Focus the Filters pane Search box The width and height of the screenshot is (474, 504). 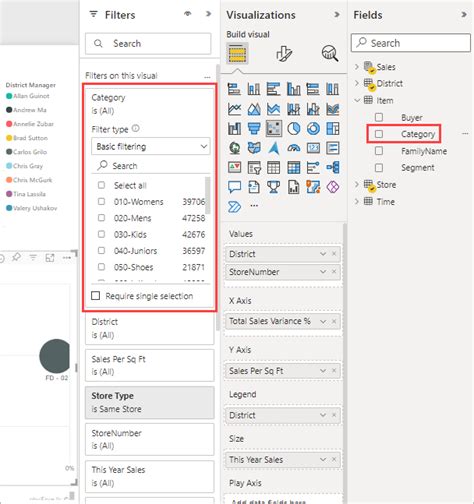[148, 43]
